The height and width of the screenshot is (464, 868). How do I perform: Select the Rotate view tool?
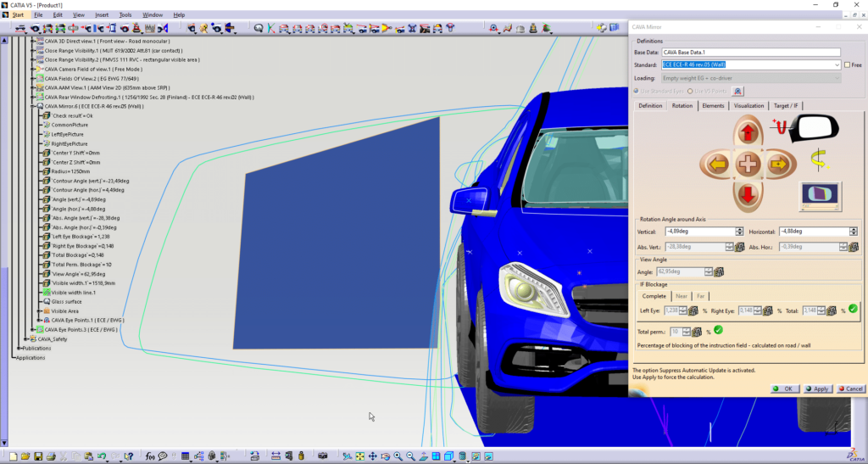[386, 457]
